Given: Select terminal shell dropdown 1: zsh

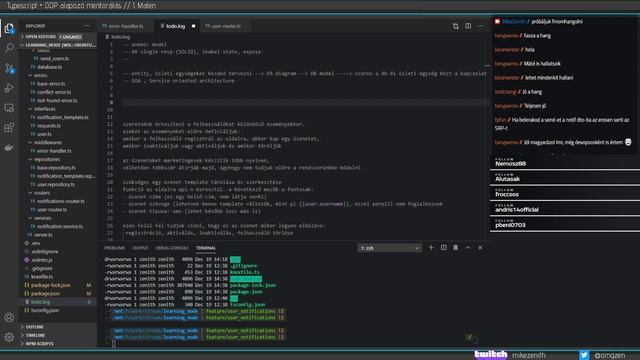Looking at the screenshot, I should click(389, 248).
